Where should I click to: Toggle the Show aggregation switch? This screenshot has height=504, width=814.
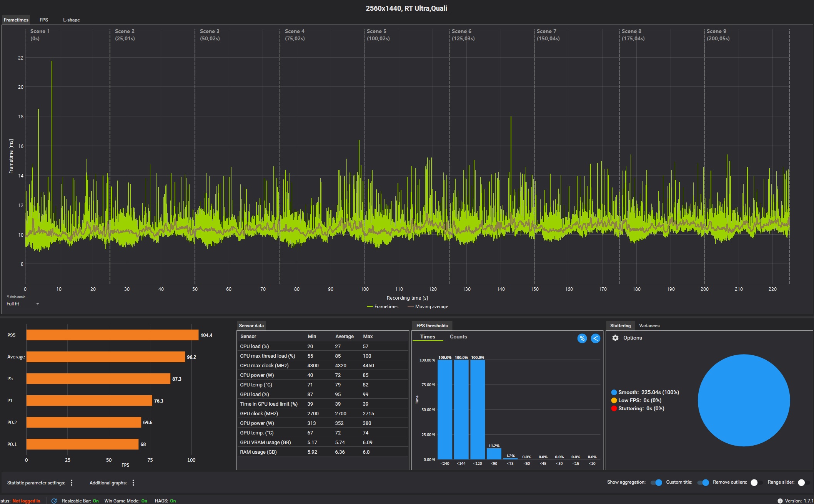(x=656, y=482)
